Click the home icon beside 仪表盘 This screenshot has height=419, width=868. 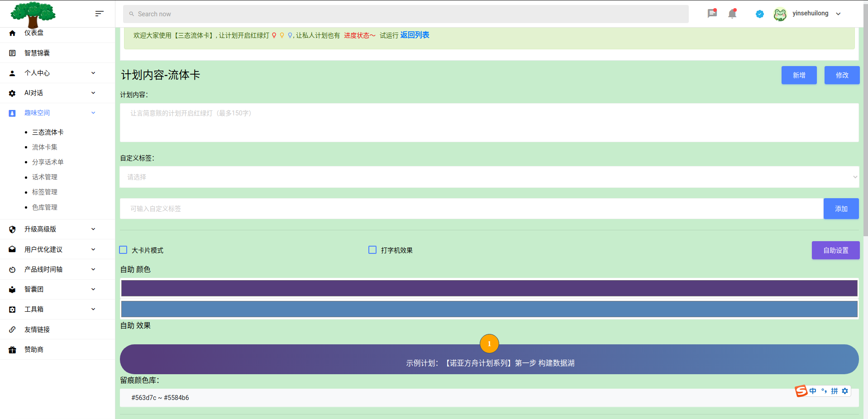coord(12,33)
